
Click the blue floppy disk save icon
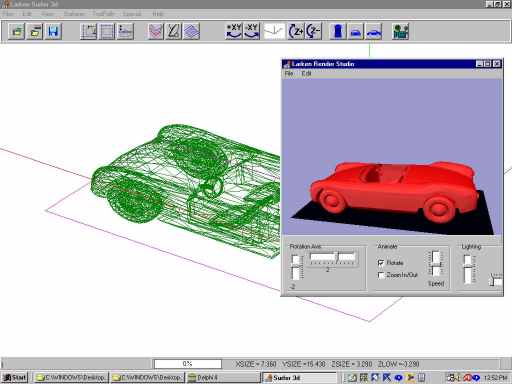click(53, 32)
